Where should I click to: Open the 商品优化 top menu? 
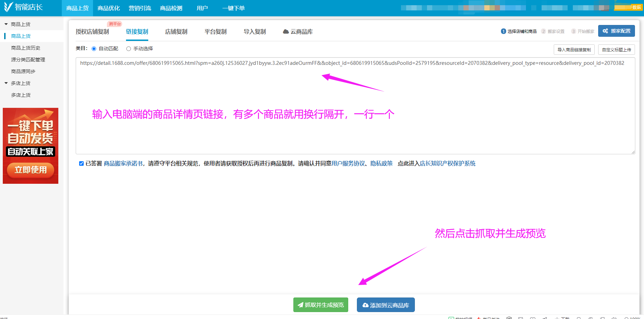(x=109, y=8)
